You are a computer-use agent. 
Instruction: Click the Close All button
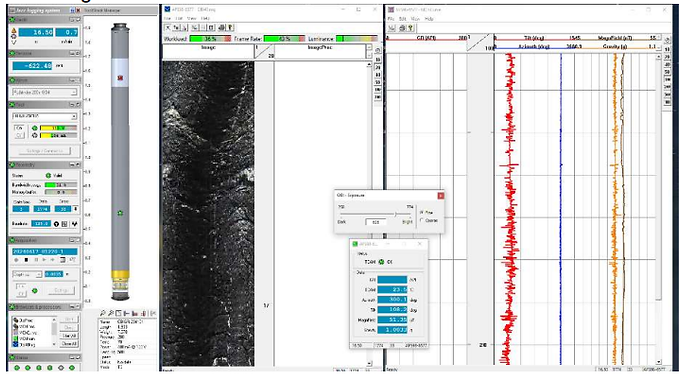coord(69,344)
